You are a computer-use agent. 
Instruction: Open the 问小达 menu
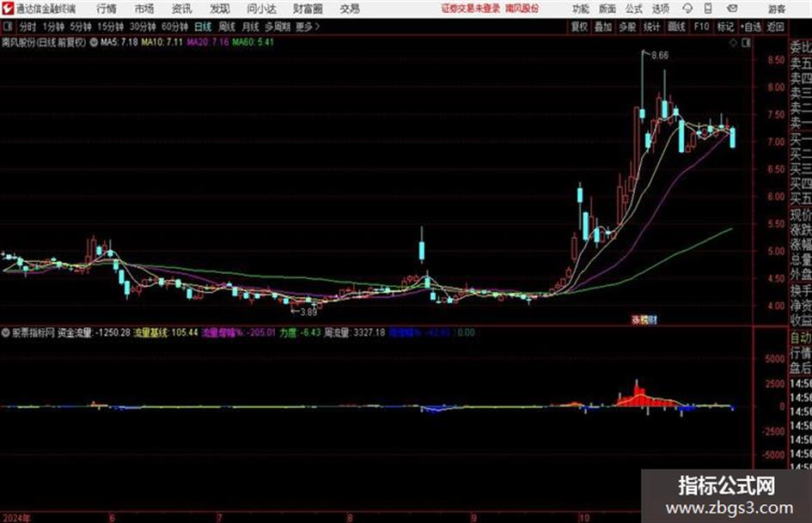tap(261, 9)
